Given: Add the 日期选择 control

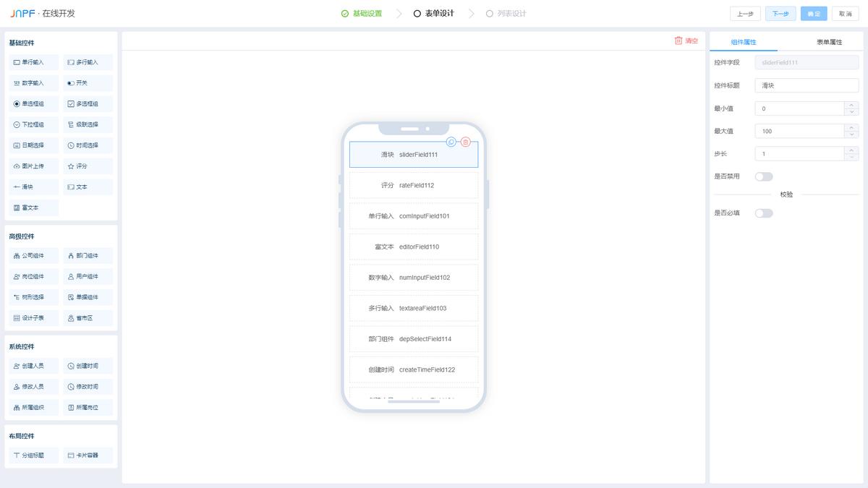Looking at the screenshot, I should [x=34, y=145].
